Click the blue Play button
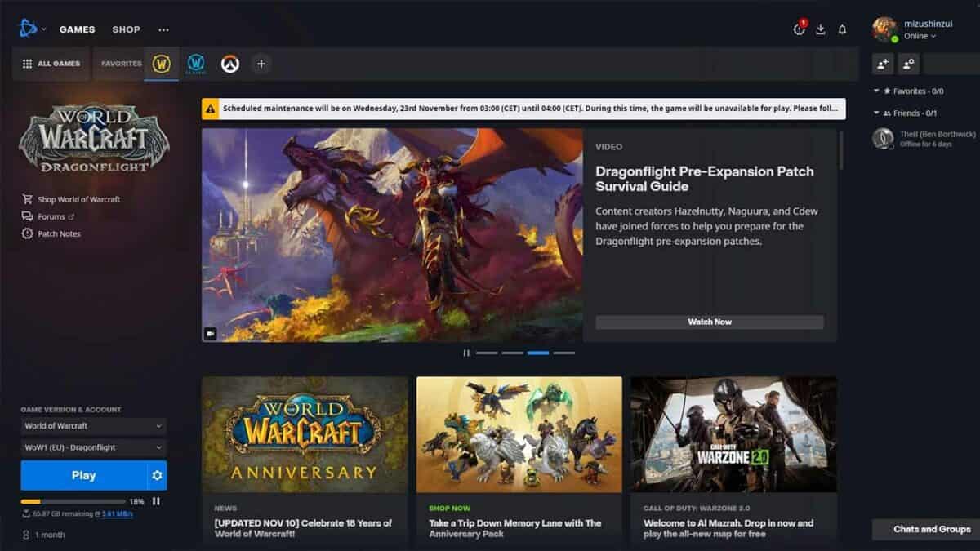This screenshot has height=551, width=980. click(x=83, y=475)
